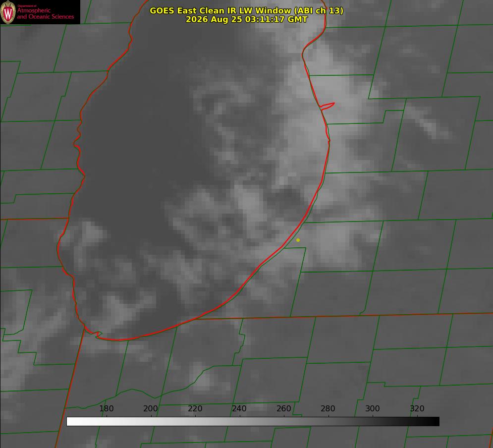Click the GOES East Clean IR title
The height and width of the screenshot is (448, 493).
click(x=247, y=10)
